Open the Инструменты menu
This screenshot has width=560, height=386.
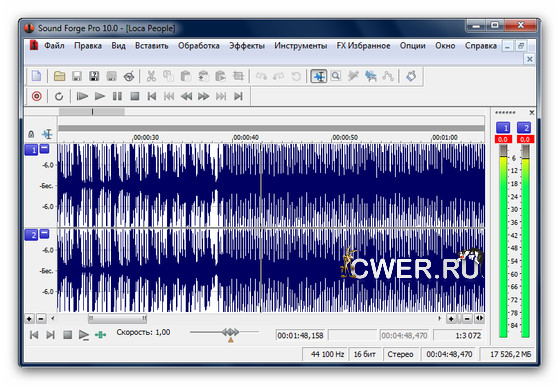300,46
